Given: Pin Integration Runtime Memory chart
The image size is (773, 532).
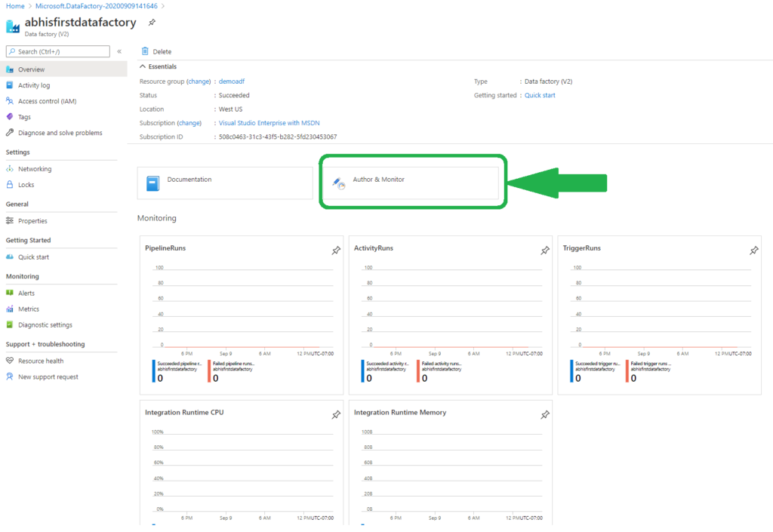Looking at the screenshot, I should point(545,415).
